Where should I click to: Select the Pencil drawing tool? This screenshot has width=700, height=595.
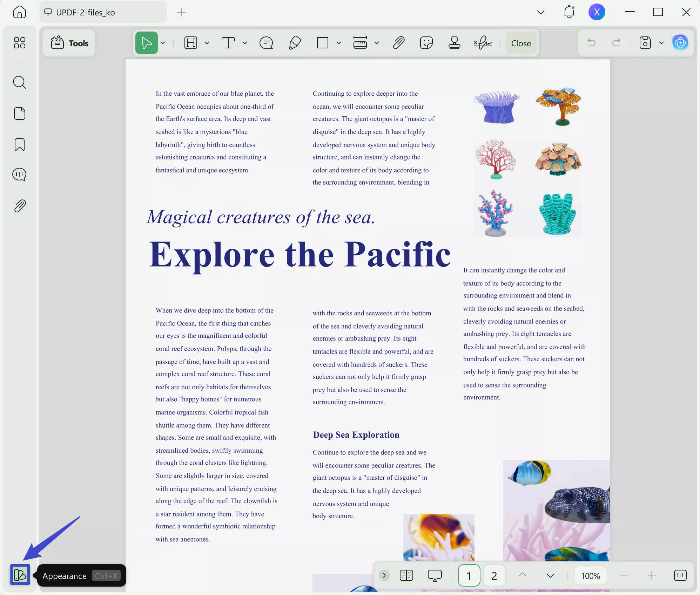click(295, 43)
